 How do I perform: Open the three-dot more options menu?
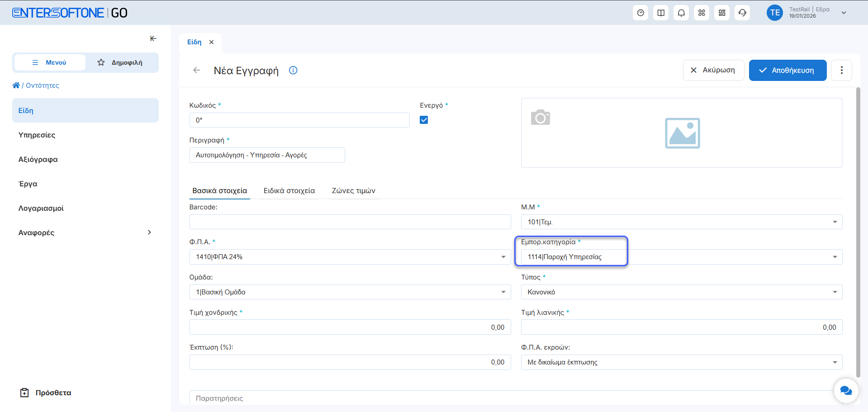click(x=841, y=70)
